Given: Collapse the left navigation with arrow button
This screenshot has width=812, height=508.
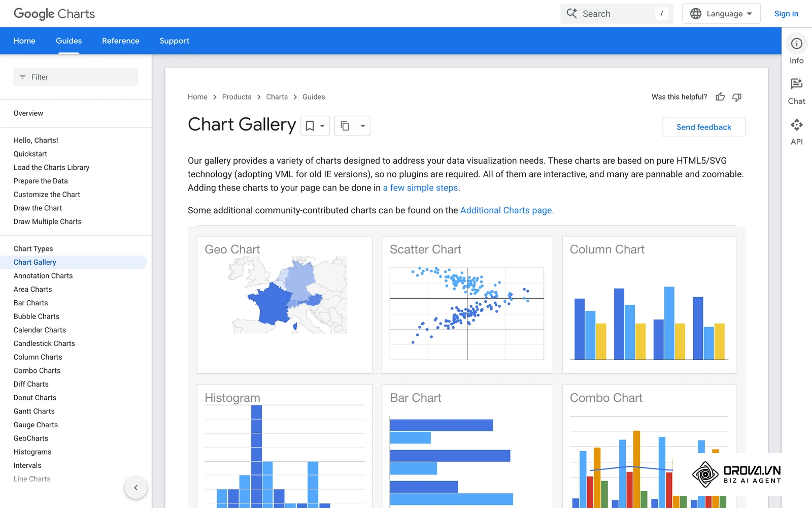Looking at the screenshot, I should pos(136,488).
